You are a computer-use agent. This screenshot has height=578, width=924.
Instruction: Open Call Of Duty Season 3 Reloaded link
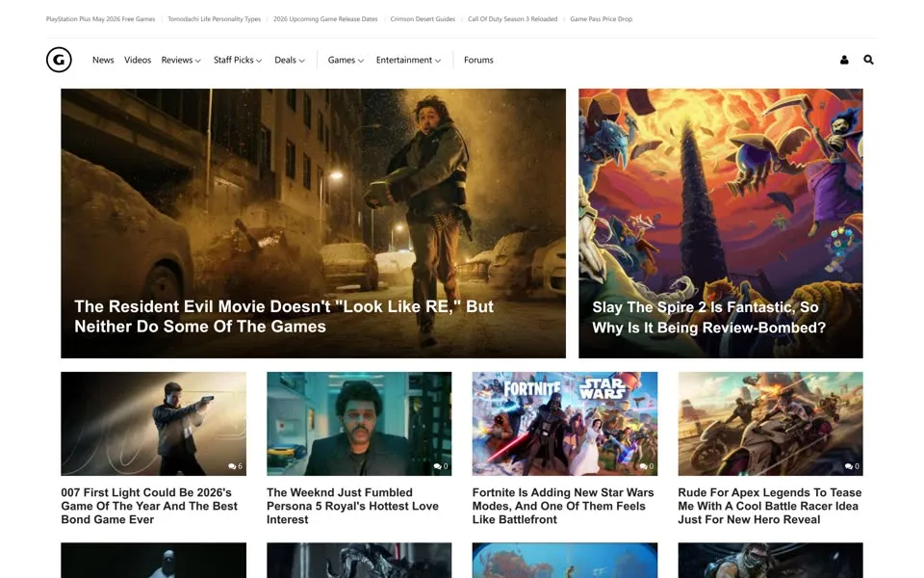(x=512, y=19)
